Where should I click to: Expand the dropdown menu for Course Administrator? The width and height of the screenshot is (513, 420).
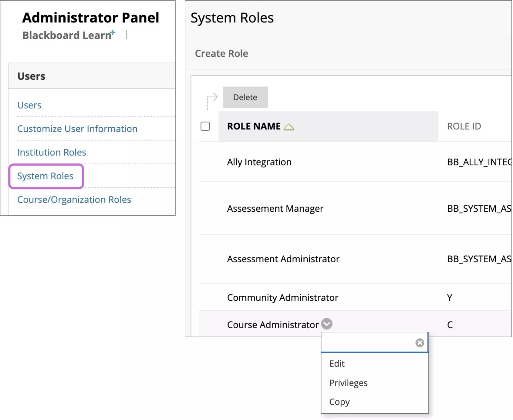326,324
